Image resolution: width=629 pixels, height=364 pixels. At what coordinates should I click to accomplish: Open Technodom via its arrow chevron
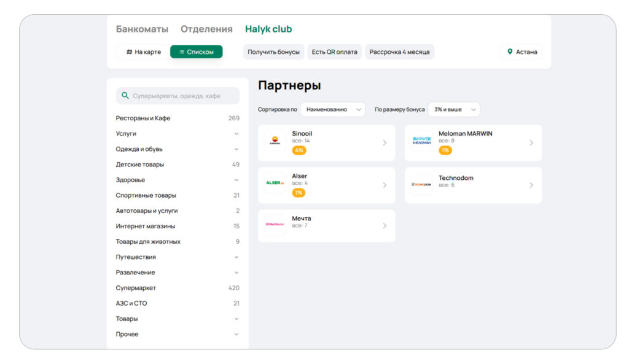point(531,185)
